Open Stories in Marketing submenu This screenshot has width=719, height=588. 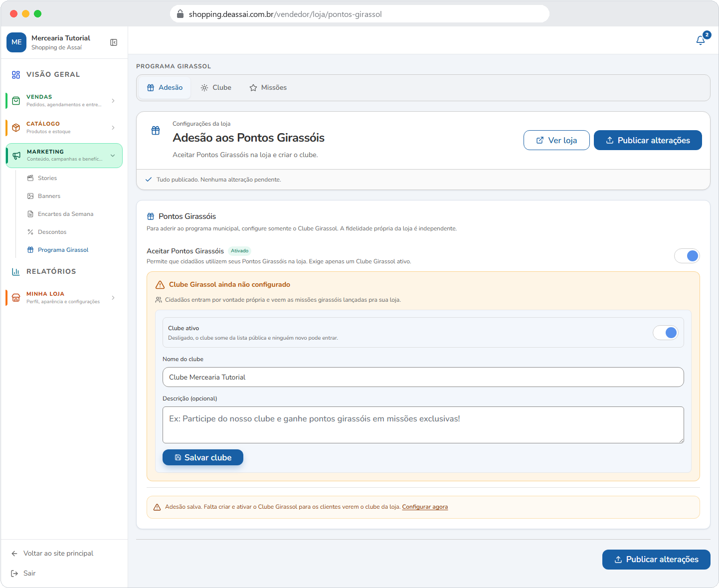[x=47, y=178]
